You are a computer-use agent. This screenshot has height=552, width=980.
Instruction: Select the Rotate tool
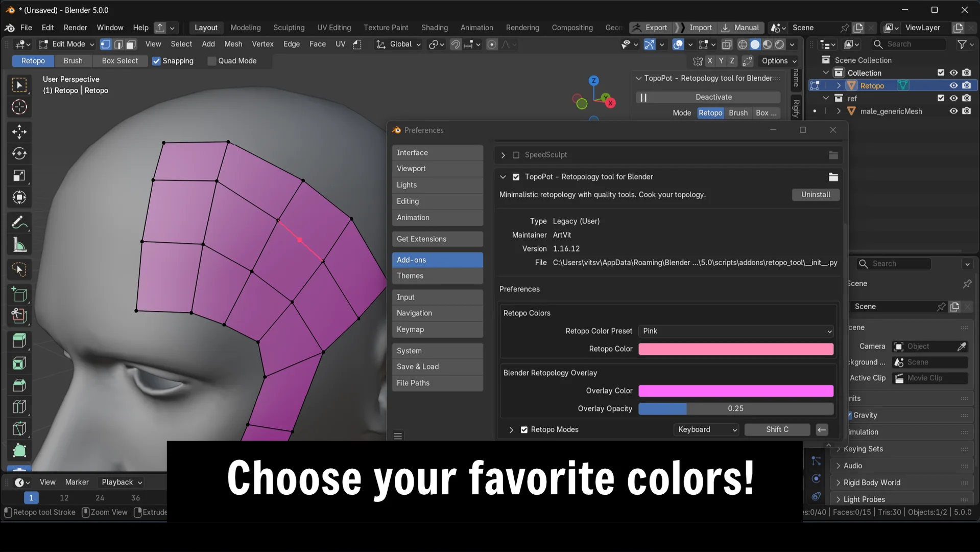(x=19, y=153)
